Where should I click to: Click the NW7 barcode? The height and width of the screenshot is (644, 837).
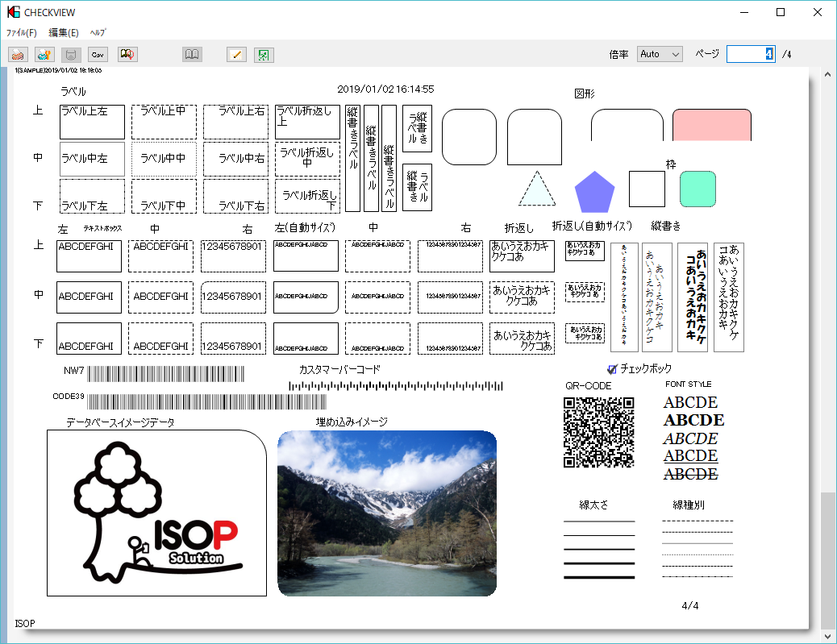tap(165, 374)
